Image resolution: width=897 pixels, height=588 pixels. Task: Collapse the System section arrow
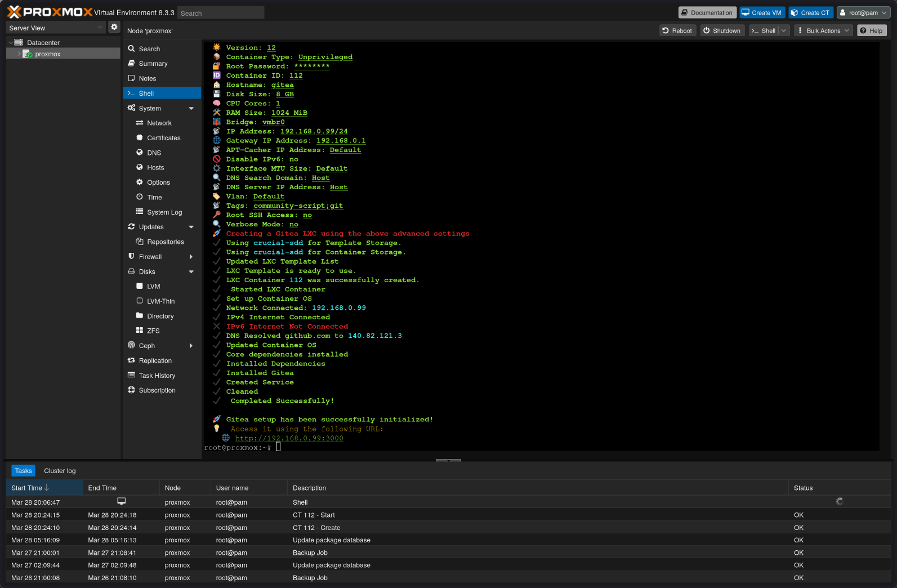(191, 109)
